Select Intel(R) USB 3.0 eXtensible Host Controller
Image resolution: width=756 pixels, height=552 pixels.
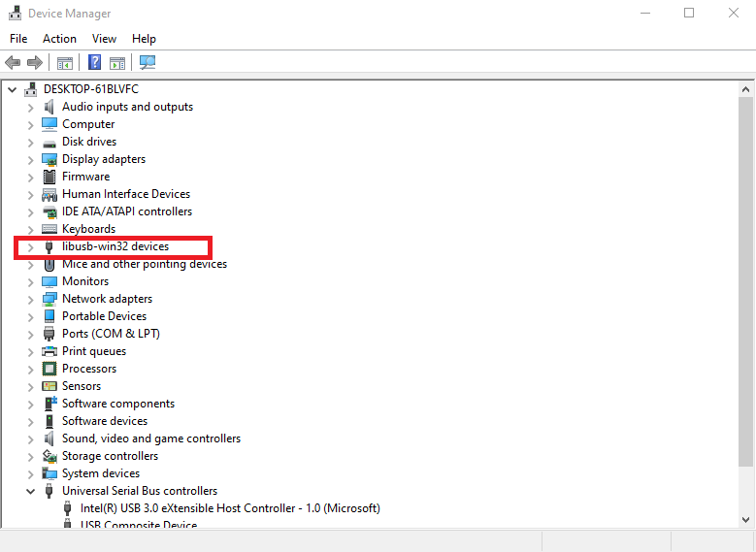point(230,508)
